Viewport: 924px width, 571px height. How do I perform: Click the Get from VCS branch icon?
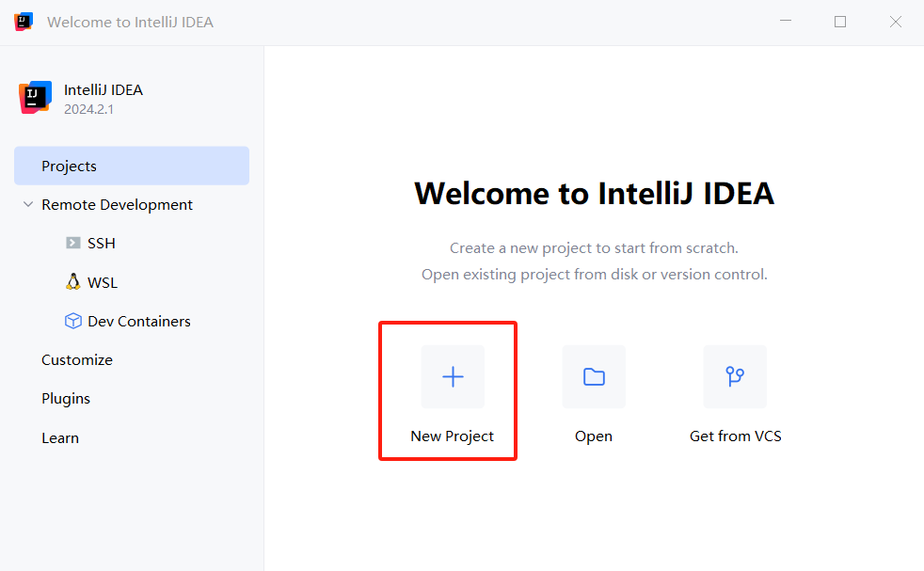click(x=735, y=376)
